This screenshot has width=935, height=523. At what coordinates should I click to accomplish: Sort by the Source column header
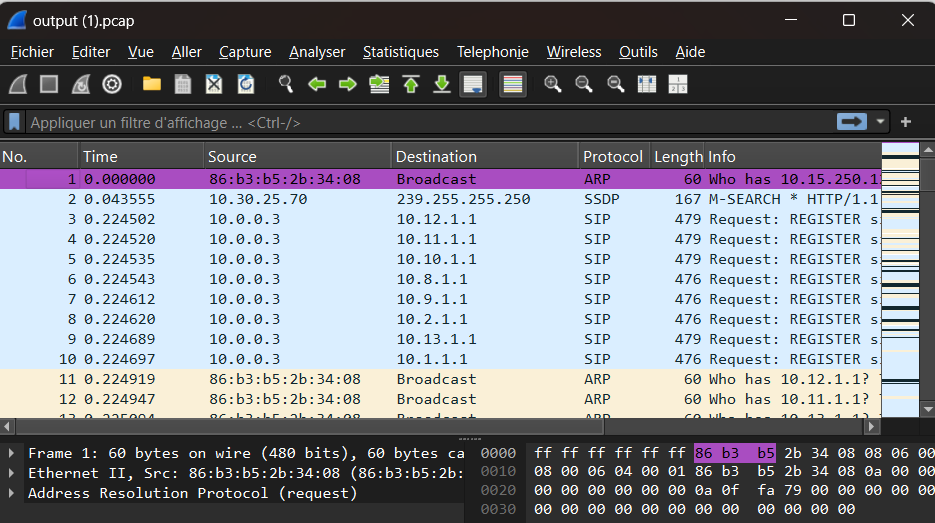click(x=298, y=156)
